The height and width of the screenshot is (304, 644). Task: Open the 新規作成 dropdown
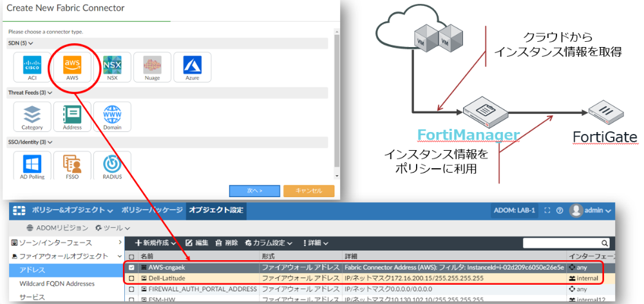pyautogui.click(x=156, y=243)
